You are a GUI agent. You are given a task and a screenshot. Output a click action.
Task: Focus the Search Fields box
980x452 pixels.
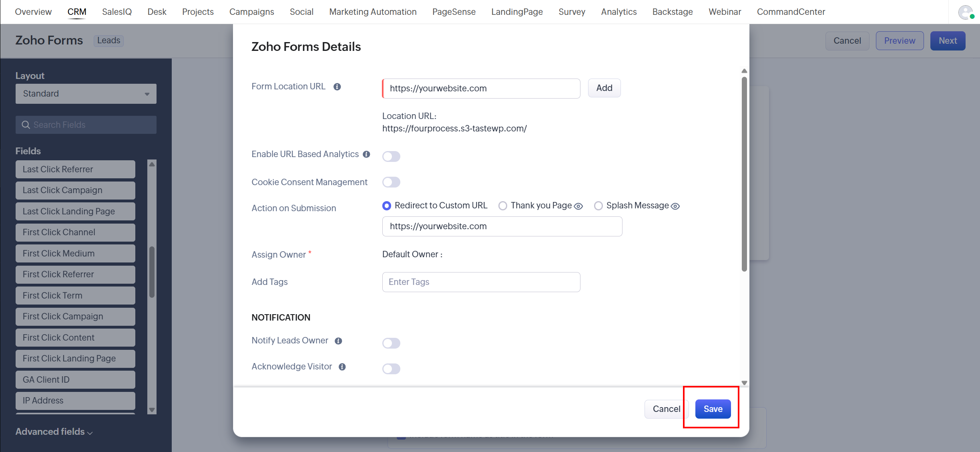pyautogui.click(x=86, y=125)
